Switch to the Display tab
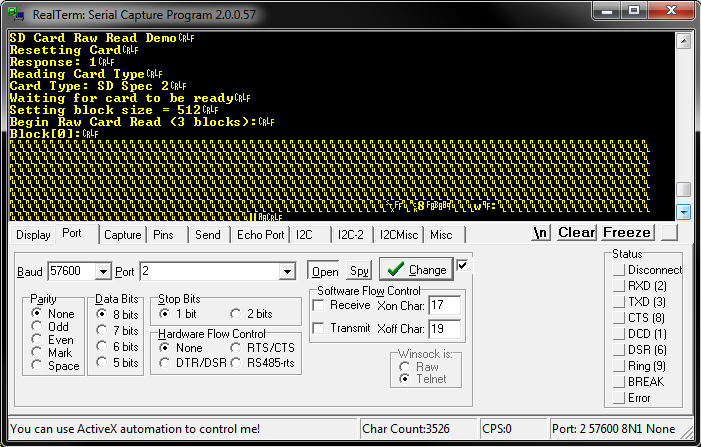Image resolution: width=701 pixels, height=447 pixels. click(33, 235)
